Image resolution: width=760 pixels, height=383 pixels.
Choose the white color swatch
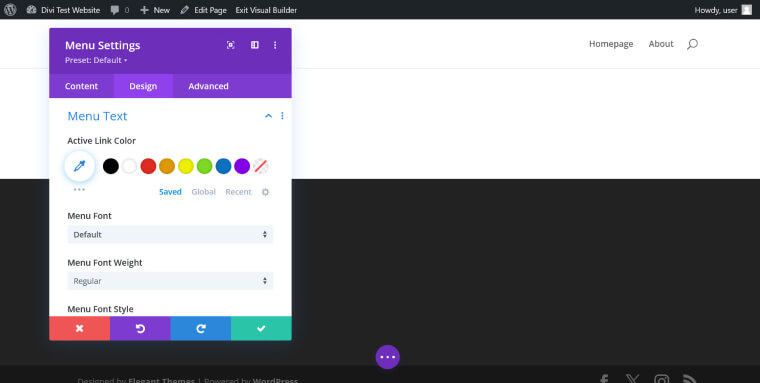tap(129, 166)
